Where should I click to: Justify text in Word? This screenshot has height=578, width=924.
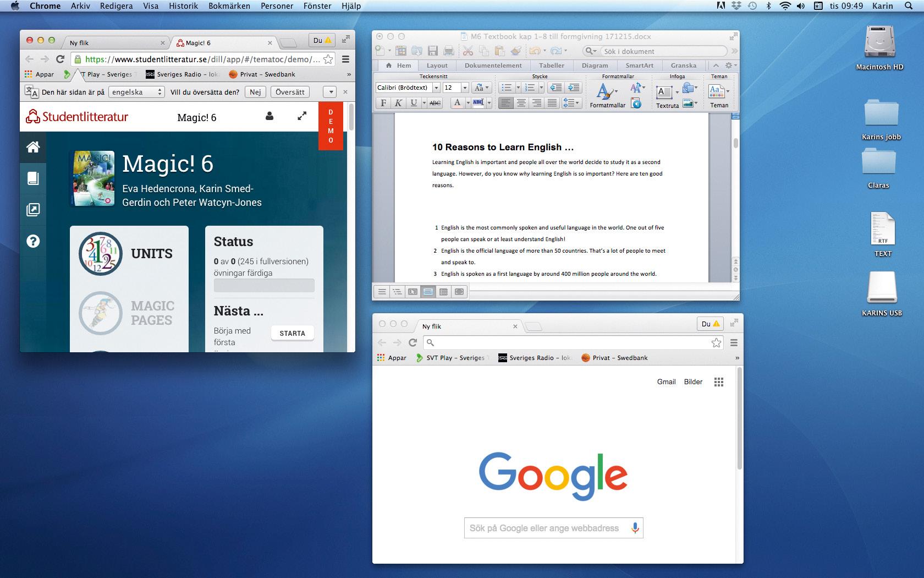pyautogui.click(x=552, y=103)
